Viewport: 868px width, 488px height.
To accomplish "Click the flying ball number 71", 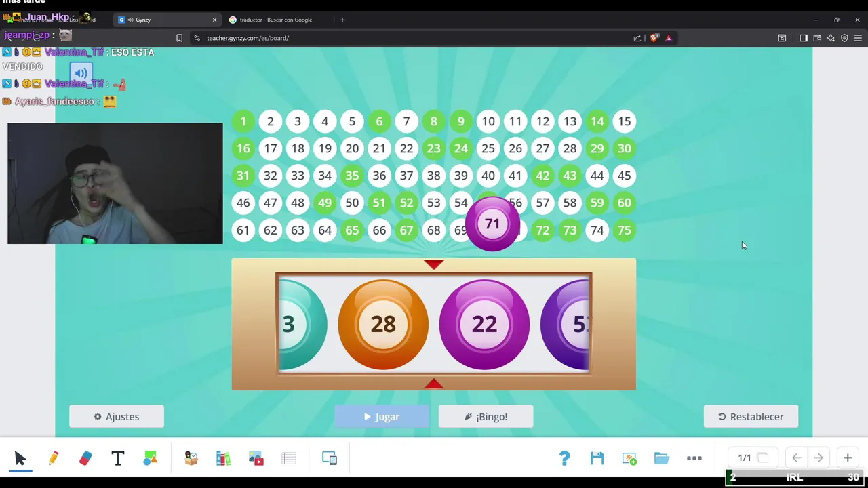I will (x=492, y=224).
